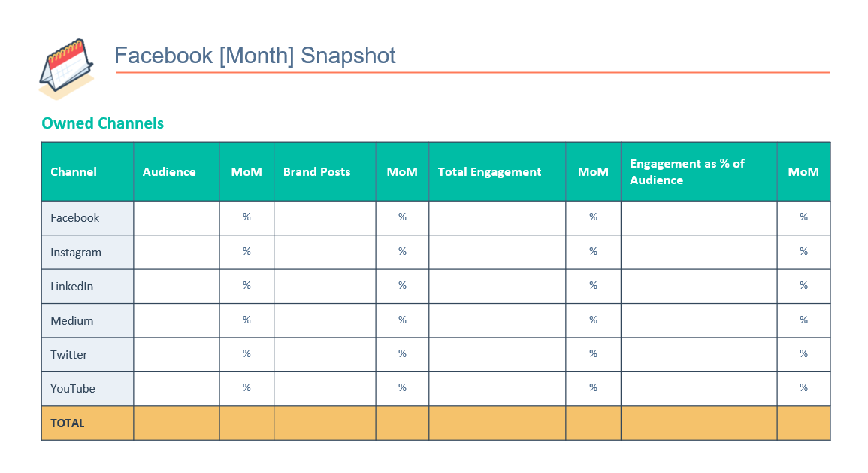
Task: Click the Twitter row label
Action: 69,355
